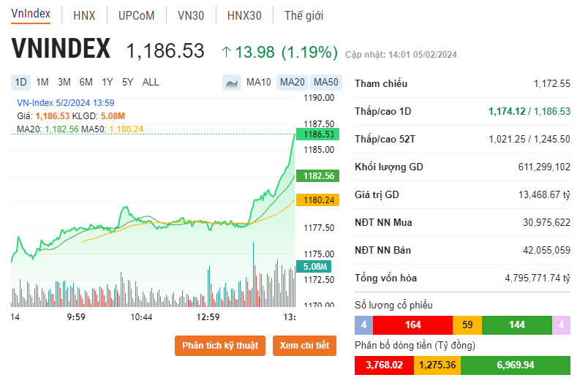Open the UPCoM index tab

(136, 15)
